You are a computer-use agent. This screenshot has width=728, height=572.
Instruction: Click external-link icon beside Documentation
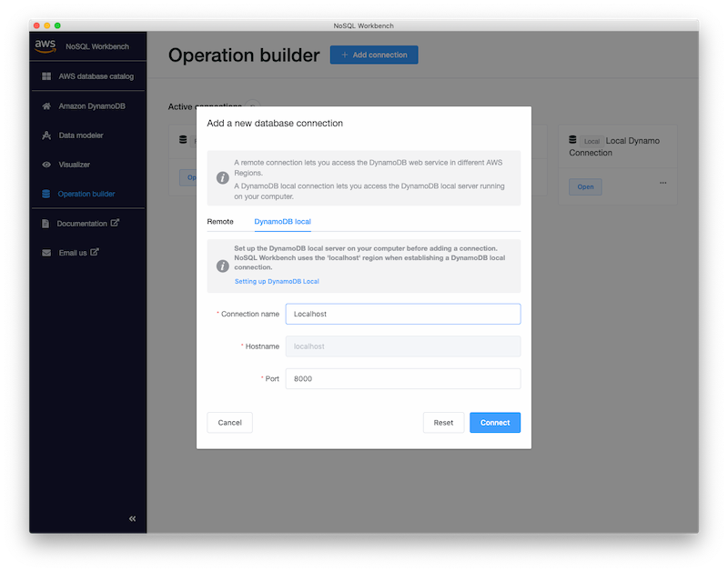tap(115, 223)
